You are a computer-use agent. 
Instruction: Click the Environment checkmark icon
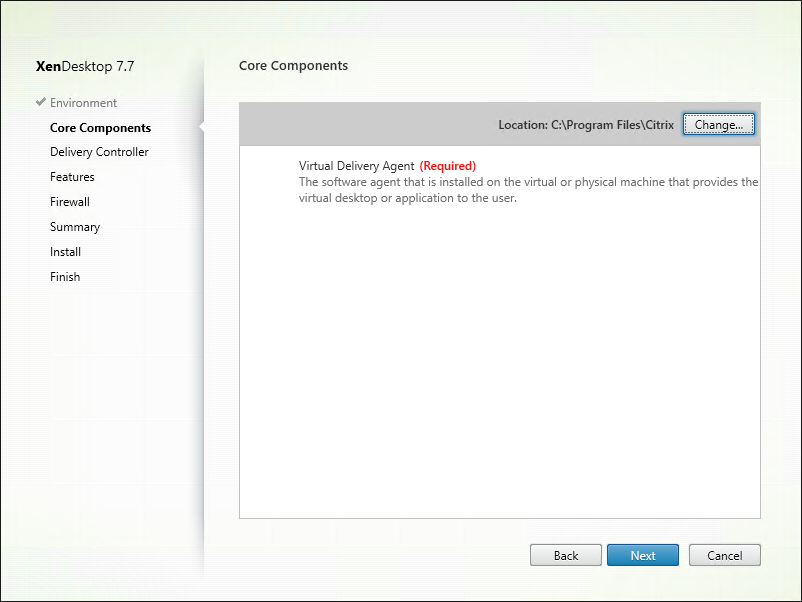pyautogui.click(x=41, y=102)
